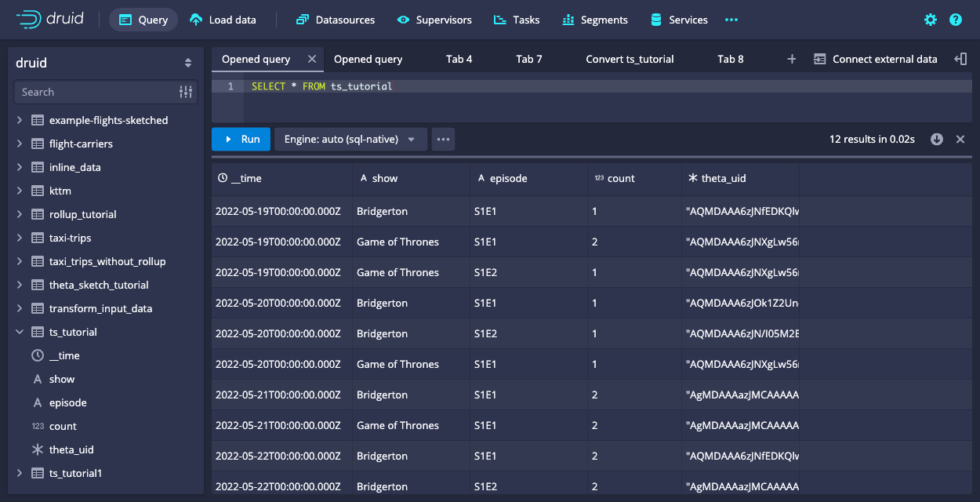
Task: Click in the datasource Search field
Action: coord(94,92)
